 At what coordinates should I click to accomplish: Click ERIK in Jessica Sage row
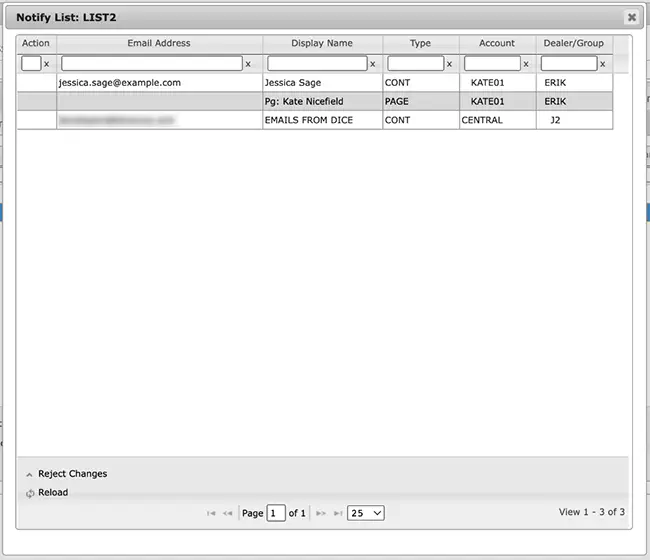[x=574, y=83]
